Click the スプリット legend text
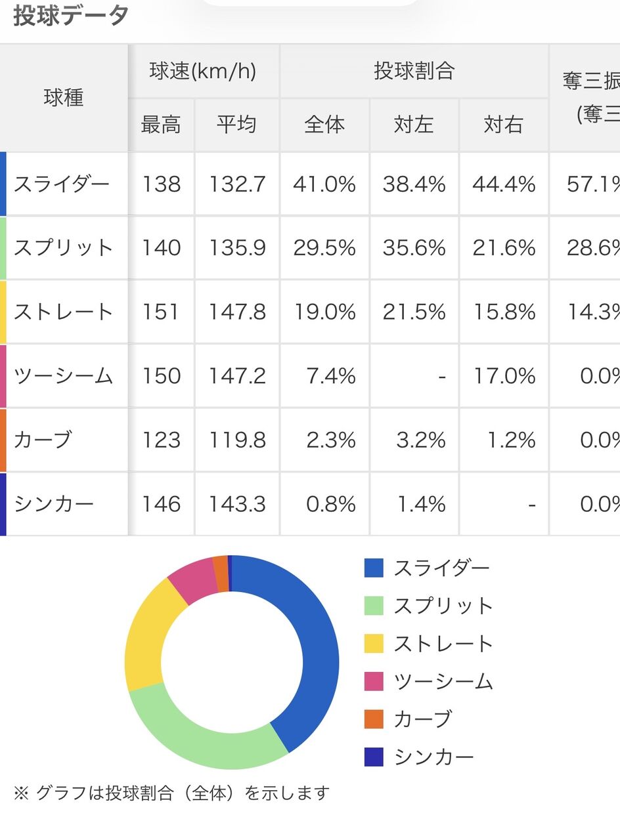Image resolution: width=620 pixels, height=840 pixels. pyautogui.click(x=443, y=606)
